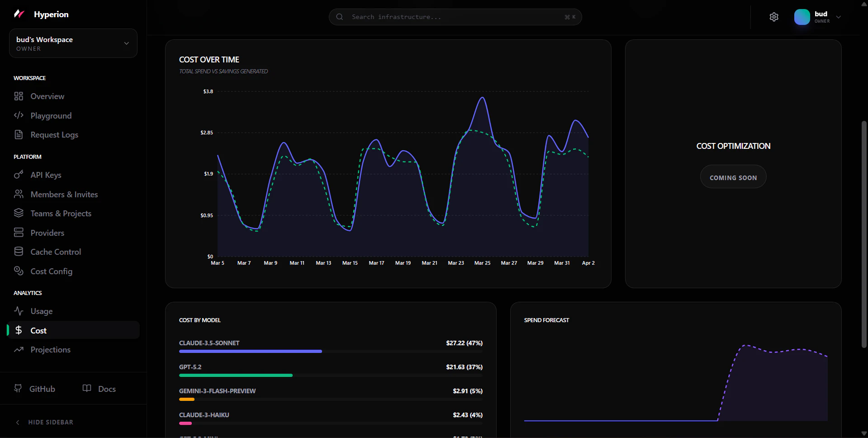Viewport: 868px width, 438px height.
Task: Click the bud user avatar
Action: (x=802, y=17)
